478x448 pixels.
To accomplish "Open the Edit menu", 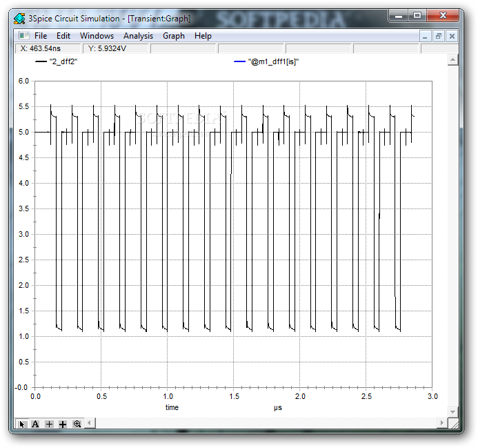I will pyautogui.click(x=63, y=36).
